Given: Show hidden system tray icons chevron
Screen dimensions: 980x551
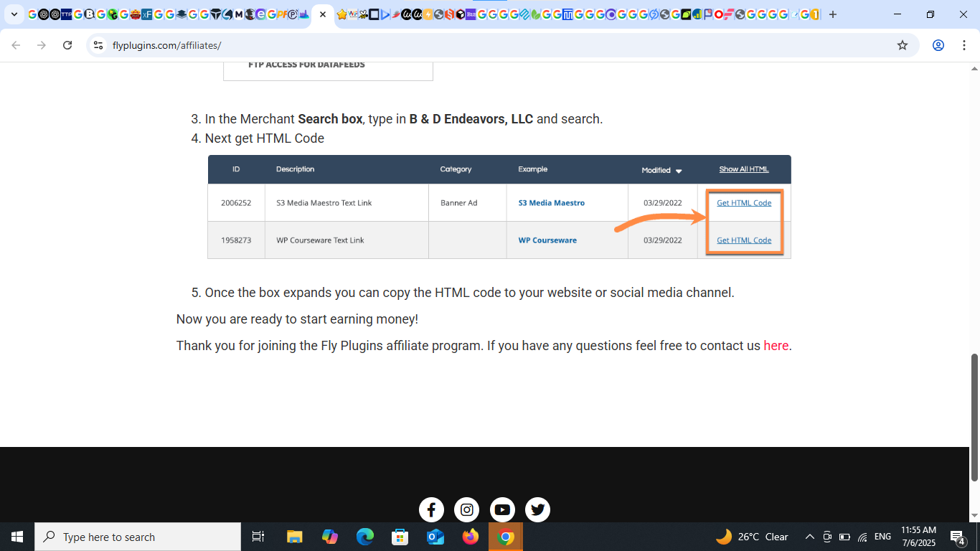Looking at the screenshot, I should [809, 537].
